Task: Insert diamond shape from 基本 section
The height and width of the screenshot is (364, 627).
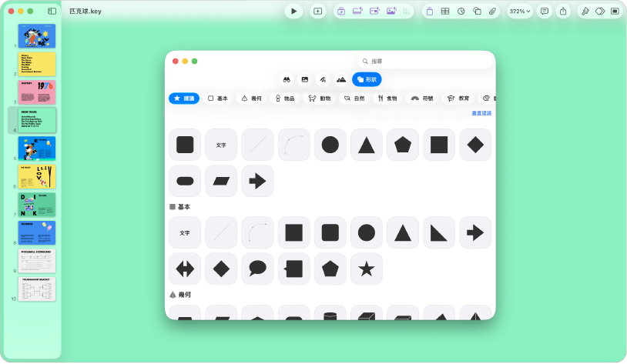Action: point(221,269)
